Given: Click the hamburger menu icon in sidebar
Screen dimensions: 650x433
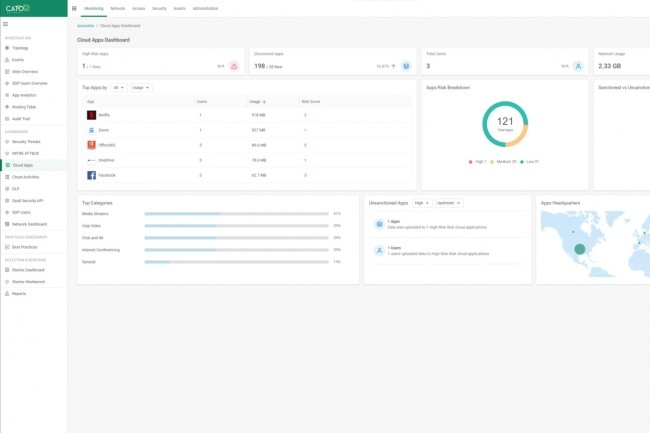Looking at the screenshot, I should pyautogui.click(x=6, y=23).
